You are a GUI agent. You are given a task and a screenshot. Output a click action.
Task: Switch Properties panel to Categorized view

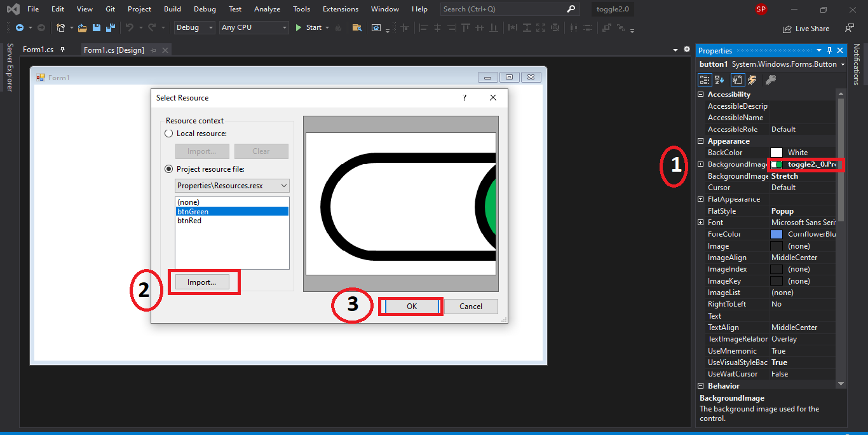tap(705, 79)
